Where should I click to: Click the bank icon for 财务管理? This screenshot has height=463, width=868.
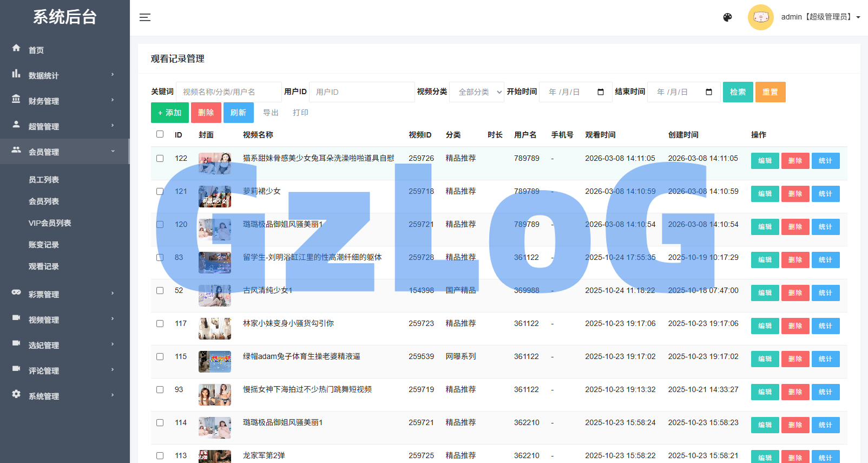click(16, 99)
